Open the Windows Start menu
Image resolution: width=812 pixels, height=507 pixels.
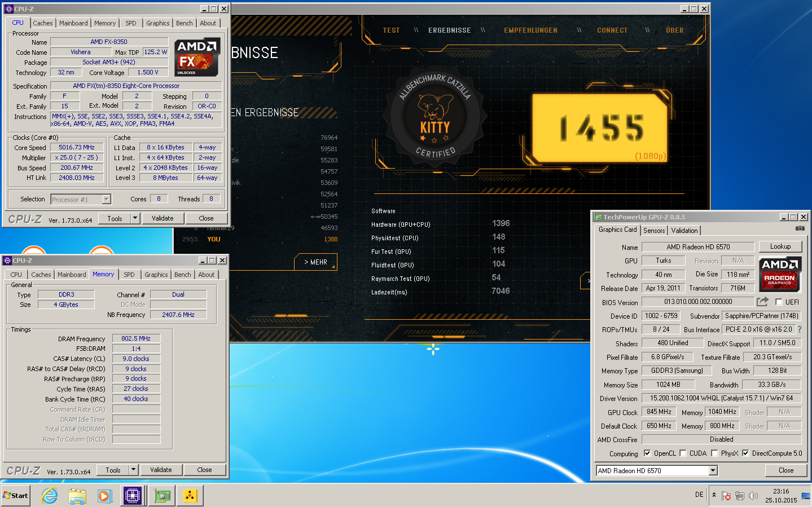coord(16,496)
